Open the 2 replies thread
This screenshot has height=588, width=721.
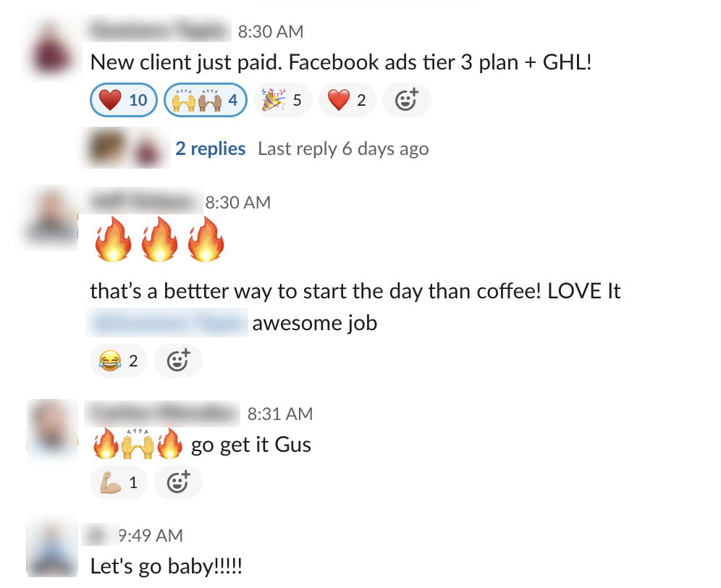coord(210,148)
